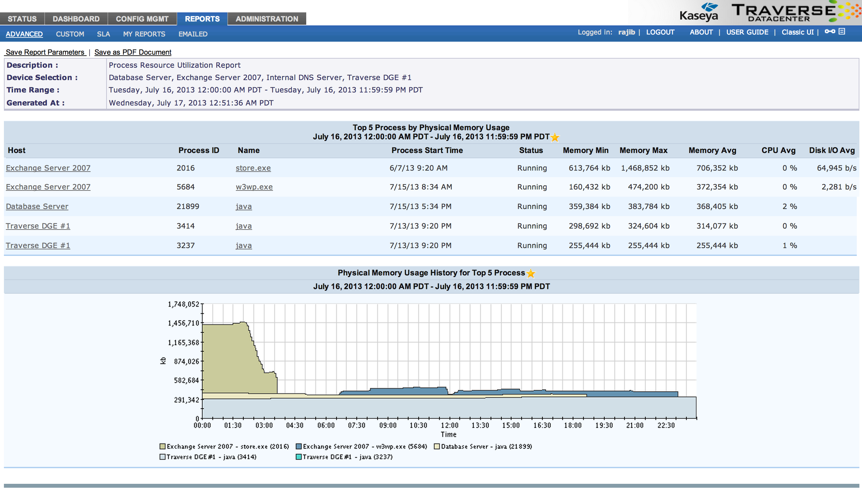Click the CPU Avg column header
Image resolution: width=862 pixels, height=504 pixels.
778,150
